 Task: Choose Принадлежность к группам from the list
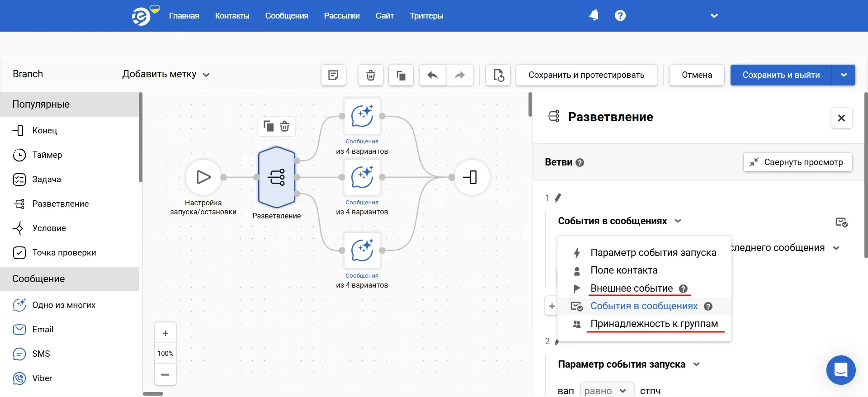(x=654, y=324)
